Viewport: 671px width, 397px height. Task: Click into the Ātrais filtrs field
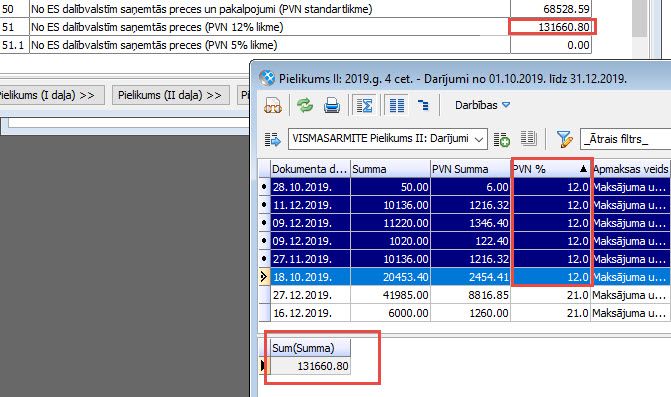pos(625,139)
